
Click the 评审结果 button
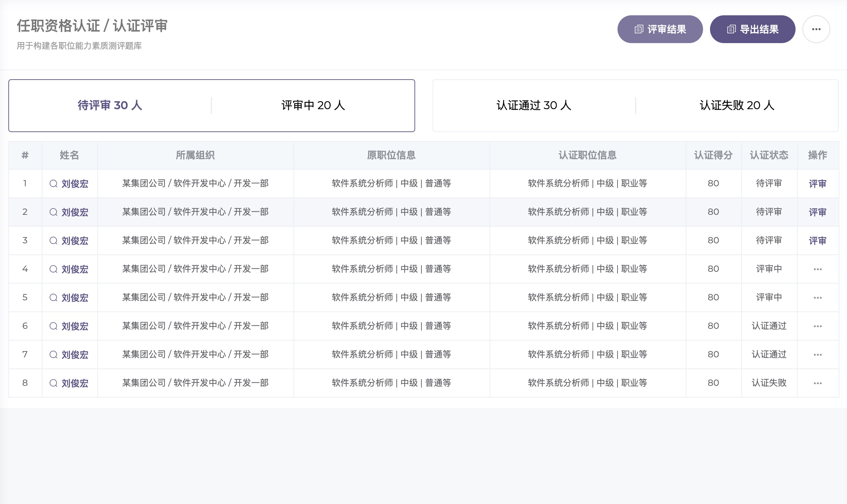[660, 29]
